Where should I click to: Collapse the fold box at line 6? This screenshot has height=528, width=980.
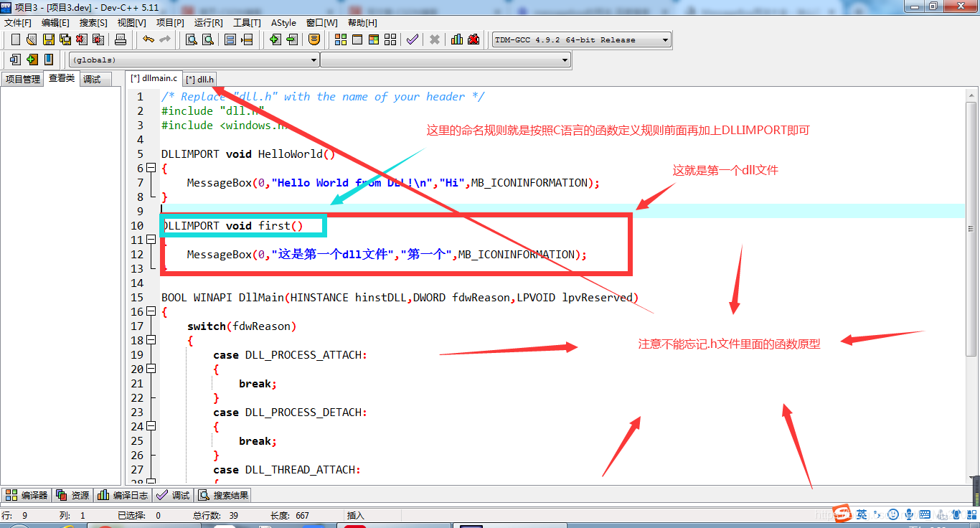pos(151,169)
